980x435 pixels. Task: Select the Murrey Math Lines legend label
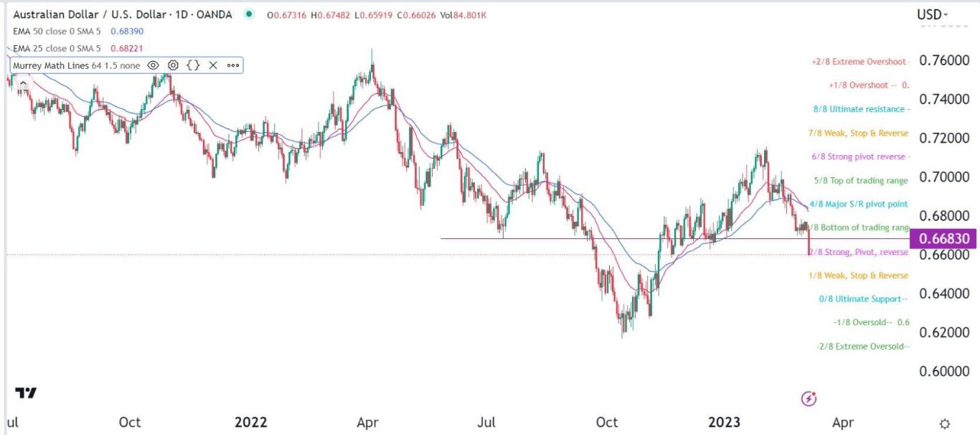[75, 65]
